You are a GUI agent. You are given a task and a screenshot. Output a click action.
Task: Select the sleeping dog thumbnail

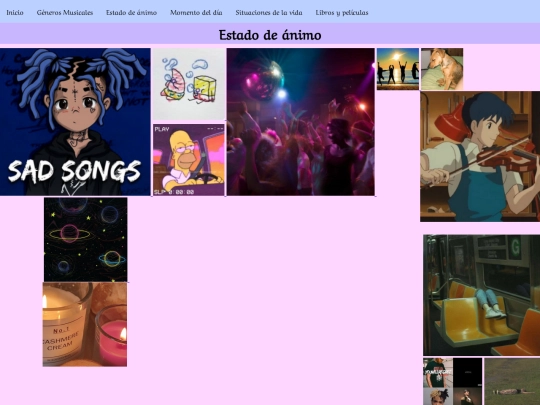click(x=442, y=69)
